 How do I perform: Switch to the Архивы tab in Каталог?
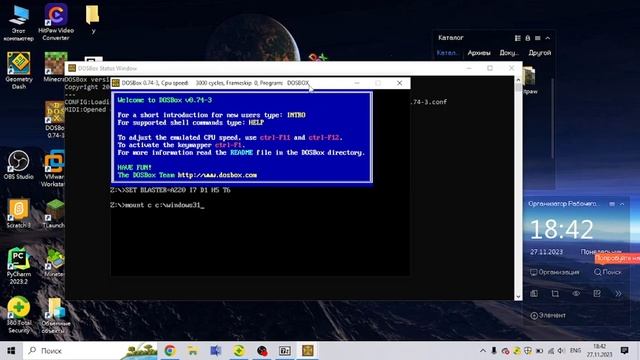[x=479, y=53]
